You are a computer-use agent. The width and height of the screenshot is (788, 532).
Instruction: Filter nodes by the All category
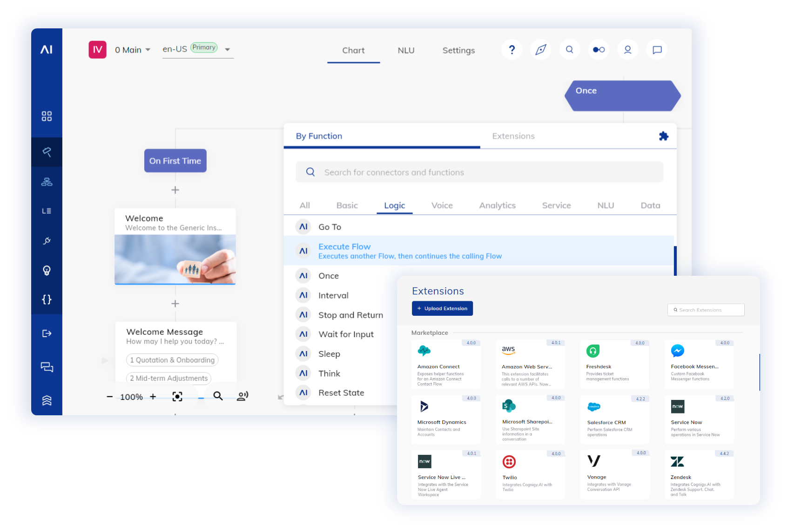(x=305, y=205)
